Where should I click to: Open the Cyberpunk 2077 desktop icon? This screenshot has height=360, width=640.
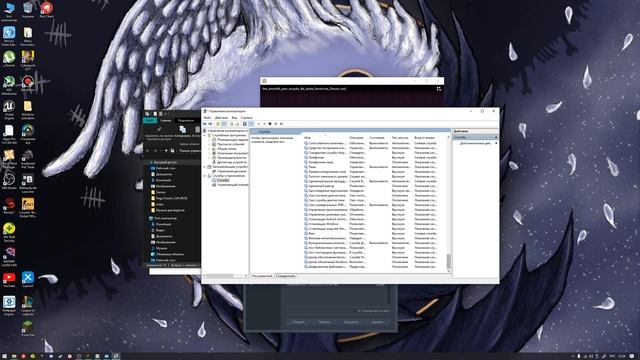(28, 60)
